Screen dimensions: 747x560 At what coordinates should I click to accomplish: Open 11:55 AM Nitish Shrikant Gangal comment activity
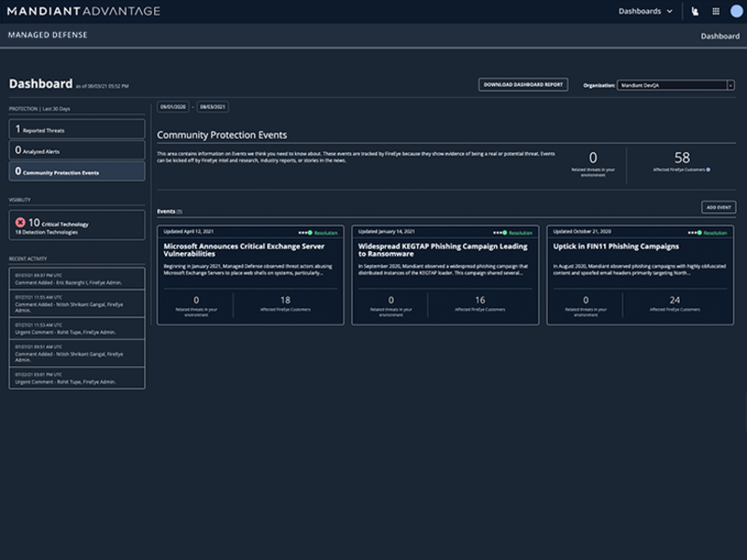(77, 304)
